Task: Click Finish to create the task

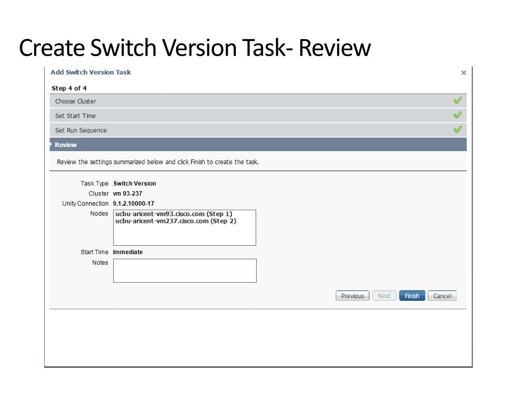Action: (412, 296)
